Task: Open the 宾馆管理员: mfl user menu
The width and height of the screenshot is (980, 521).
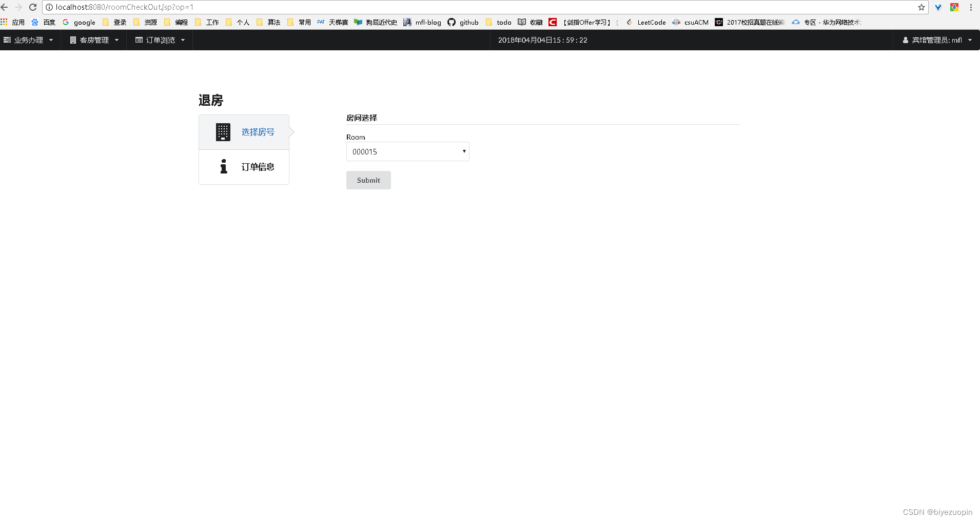Action: coord(937,40)
